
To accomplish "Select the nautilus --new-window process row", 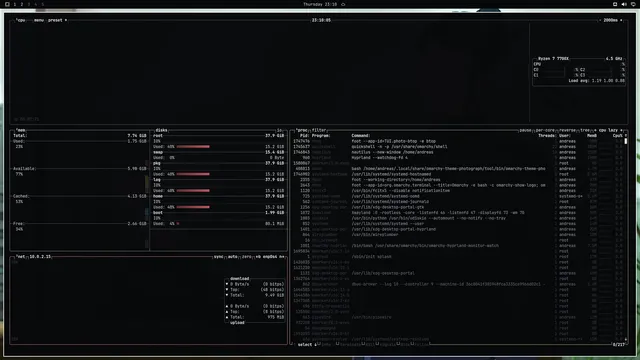I will point(459,152).
